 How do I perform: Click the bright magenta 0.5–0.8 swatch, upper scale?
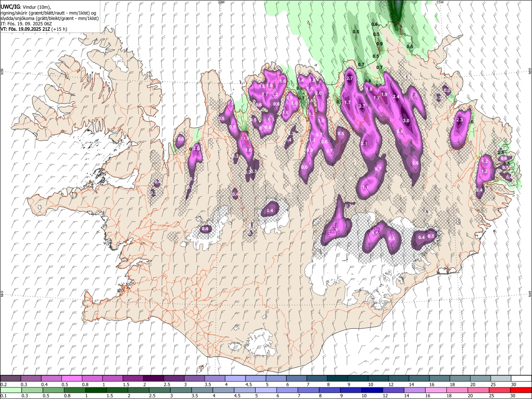click(72, 379)
